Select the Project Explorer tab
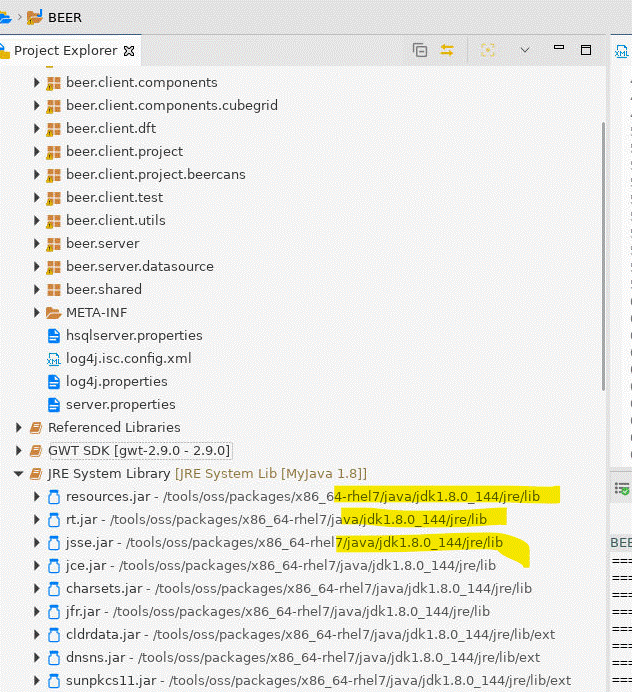Viewport: 632px width, 692px height. click(x=66, y=51)
